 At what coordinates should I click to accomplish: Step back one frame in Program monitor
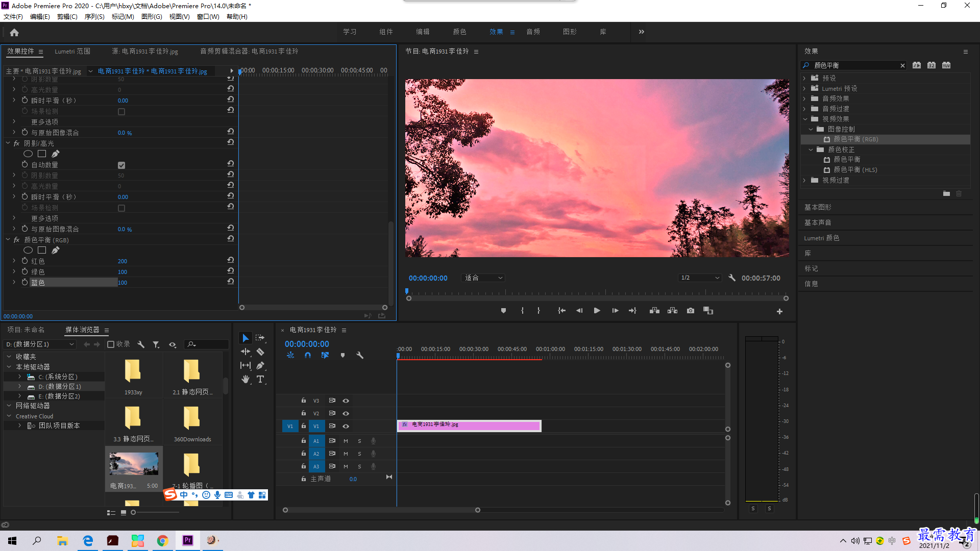(579, 311)
